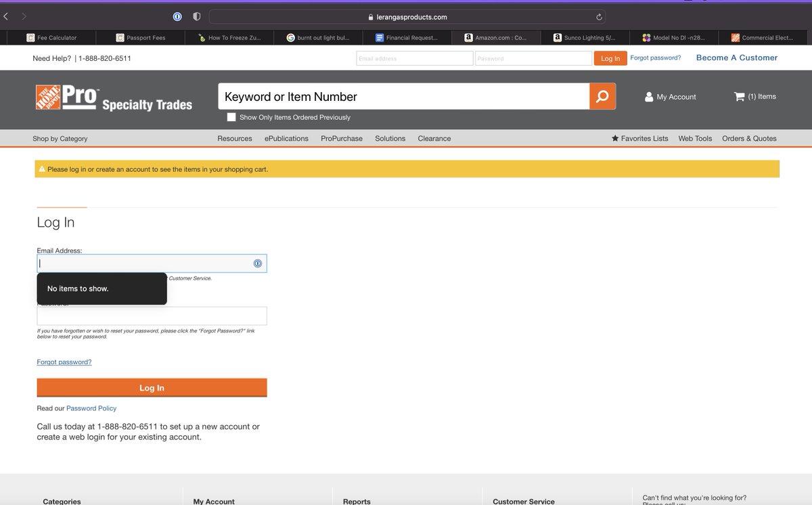Click the No items to show popup

pos(101,288)
